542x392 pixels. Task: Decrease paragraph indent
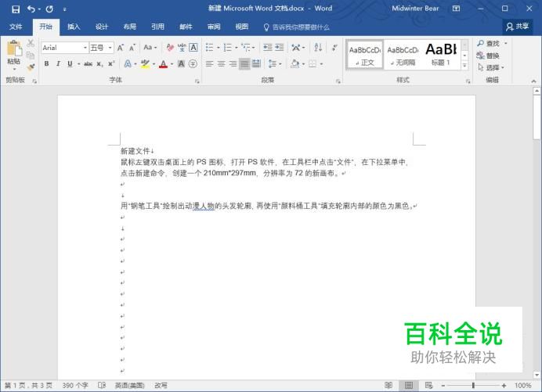pos(268,47)
